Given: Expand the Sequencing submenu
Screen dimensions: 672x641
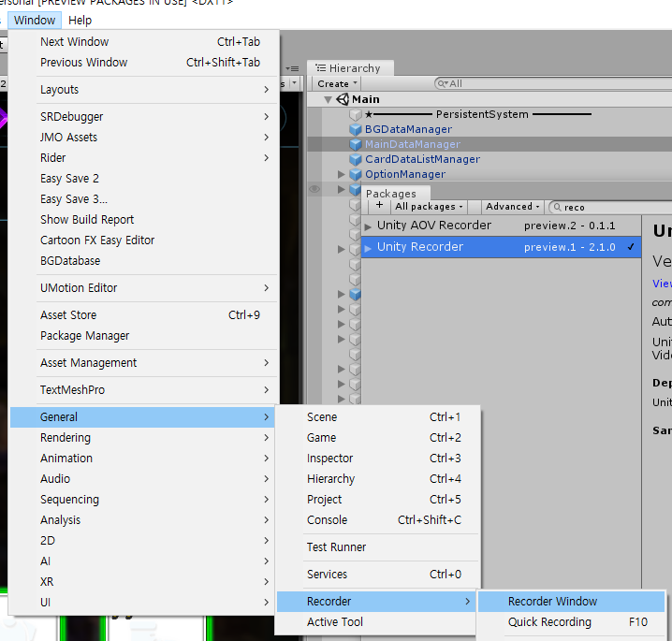Looking at the screenshot, I should [x=143, y=499].
